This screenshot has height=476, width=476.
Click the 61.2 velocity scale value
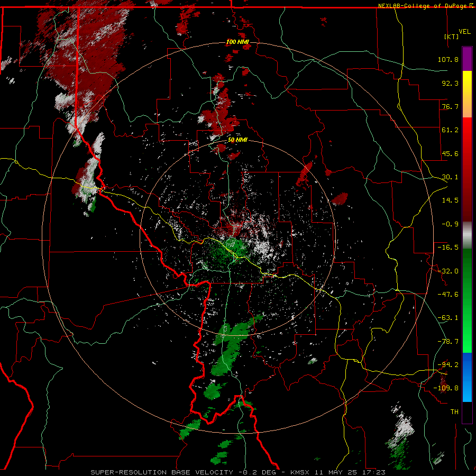[450, 130]
